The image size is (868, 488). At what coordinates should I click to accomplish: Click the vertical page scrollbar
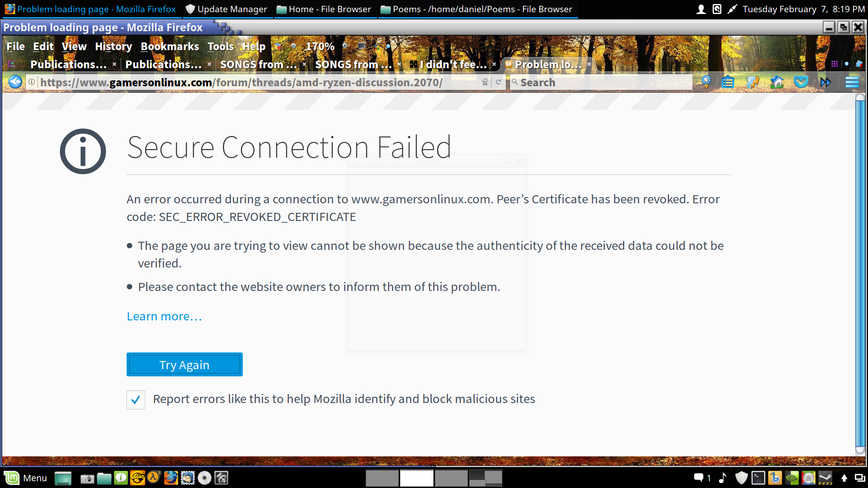860,275
